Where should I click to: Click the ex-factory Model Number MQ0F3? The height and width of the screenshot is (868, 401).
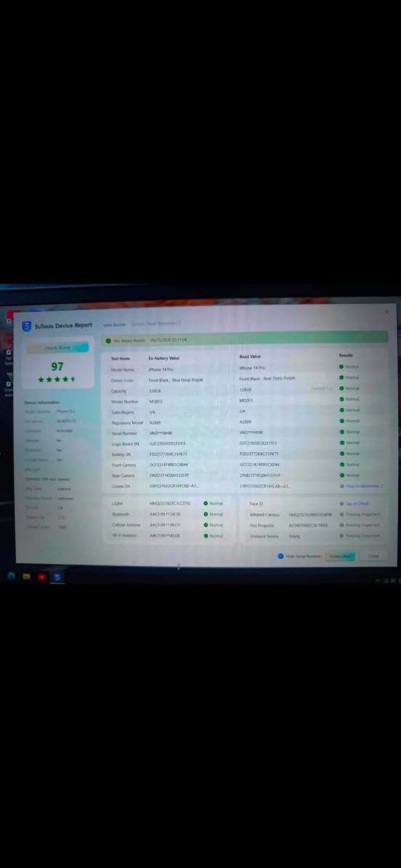(155, 402)
